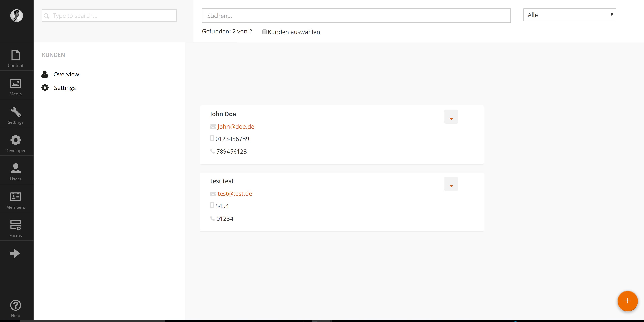The height and width of the screenshot is (322, 644).
Task: Focus the Type to search field
Action: coord(109,16)
